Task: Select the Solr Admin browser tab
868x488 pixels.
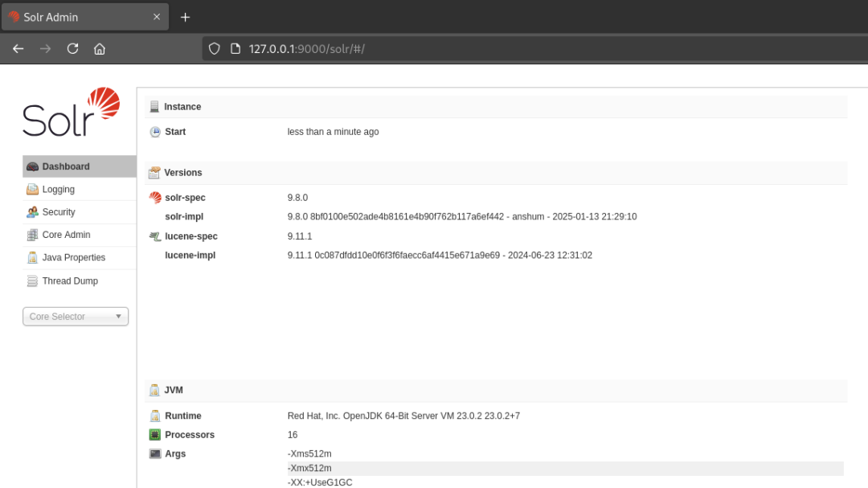Action: click(85, 17)
